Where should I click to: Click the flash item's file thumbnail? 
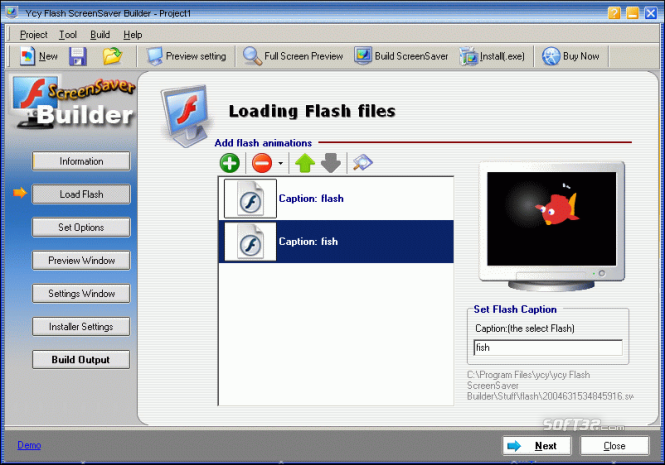(250, 199)
